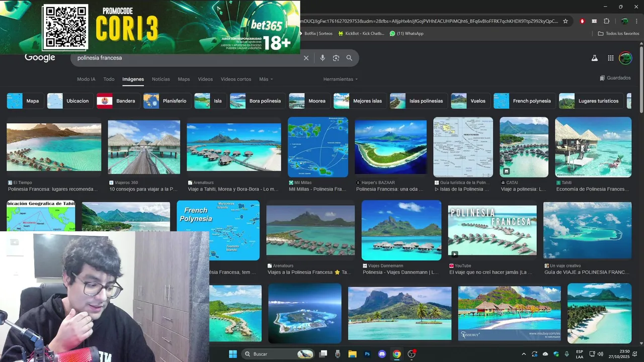Bookmark this page with the star icon
This screenshot has height=362, width=644.
click(x=566, y=21)
